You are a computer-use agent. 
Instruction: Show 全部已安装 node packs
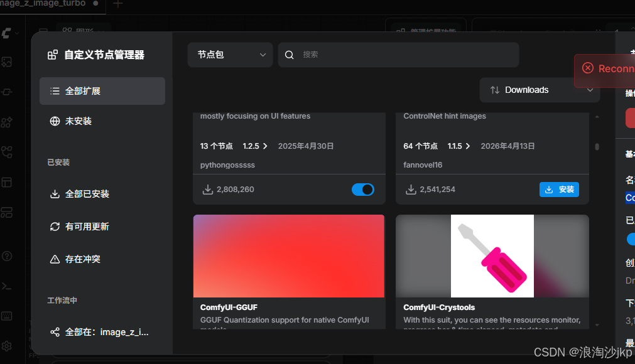pyautogui.click(x=102, y=194)
